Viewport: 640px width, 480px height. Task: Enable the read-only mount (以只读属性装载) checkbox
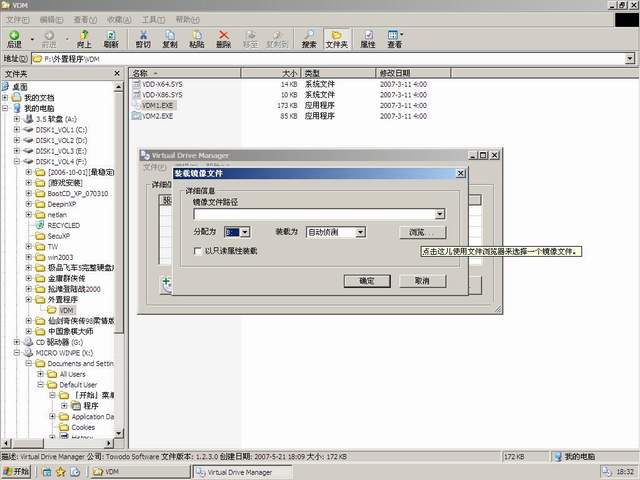tap(198, 251)
